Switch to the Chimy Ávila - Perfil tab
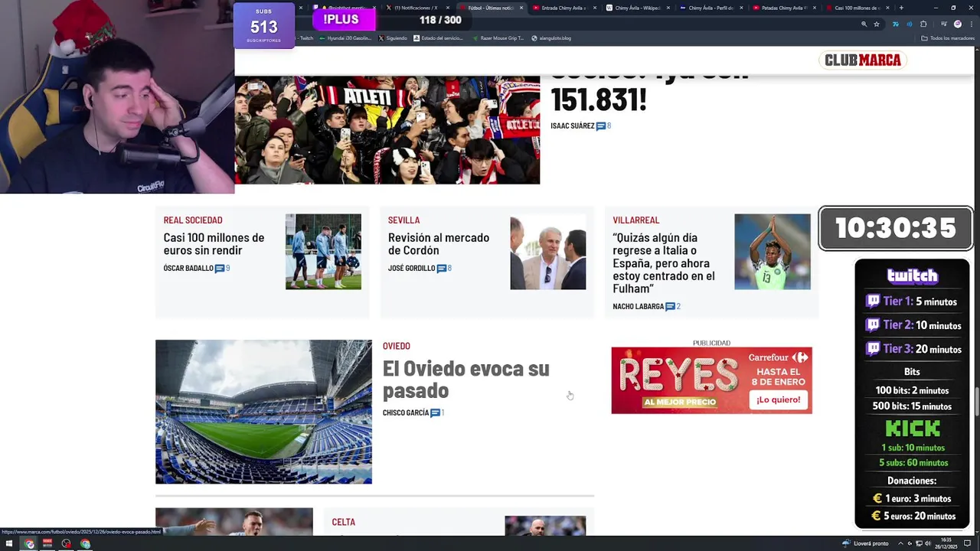The image size is (980, 551). (710, 8)
